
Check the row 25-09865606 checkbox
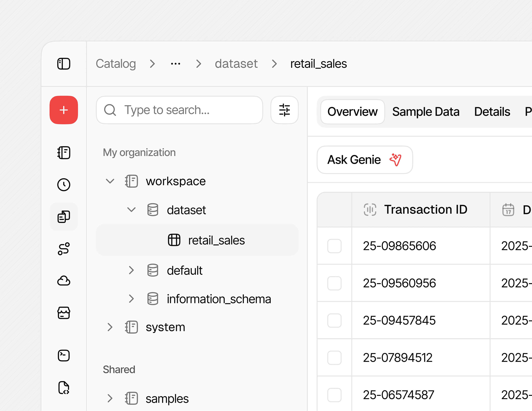334,246
